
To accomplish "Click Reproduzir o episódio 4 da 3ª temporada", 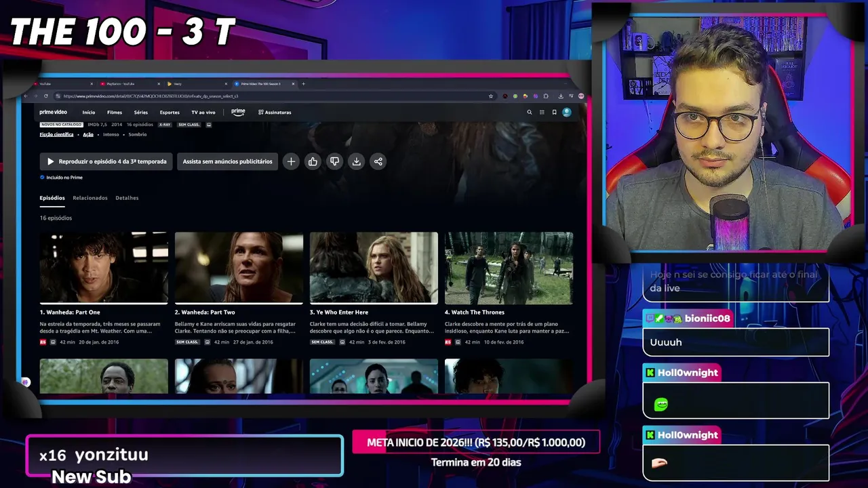I will pos(106,161).
